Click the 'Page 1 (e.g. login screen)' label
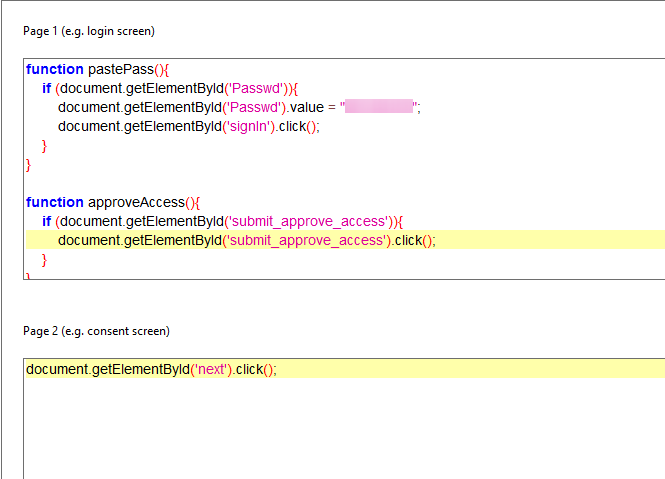 (89, 31)
